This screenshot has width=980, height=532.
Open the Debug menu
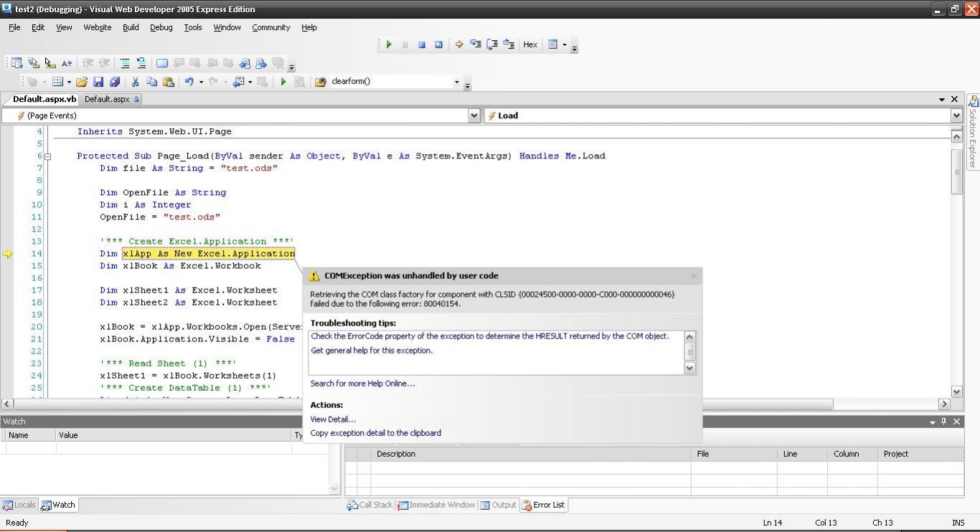coord(161,27)
